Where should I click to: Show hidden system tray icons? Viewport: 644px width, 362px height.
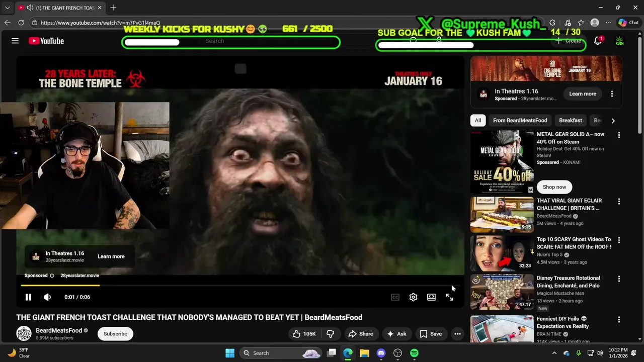click(x=554, y=353)
